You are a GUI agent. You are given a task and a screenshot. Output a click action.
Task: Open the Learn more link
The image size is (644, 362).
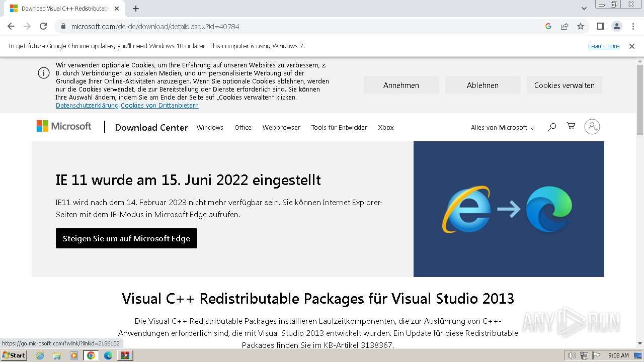[x=604, y=46]
